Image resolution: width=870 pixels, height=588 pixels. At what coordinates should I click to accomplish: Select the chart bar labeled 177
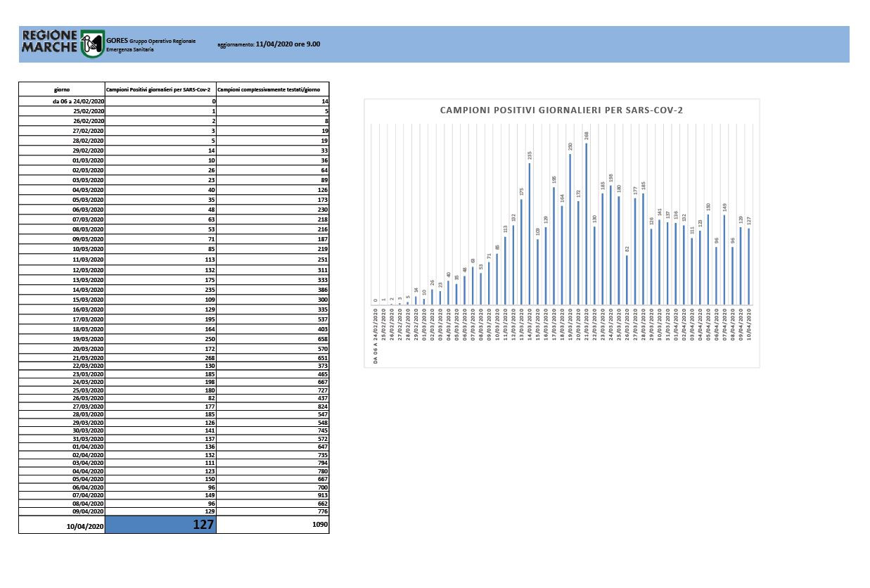pos(635,251)
